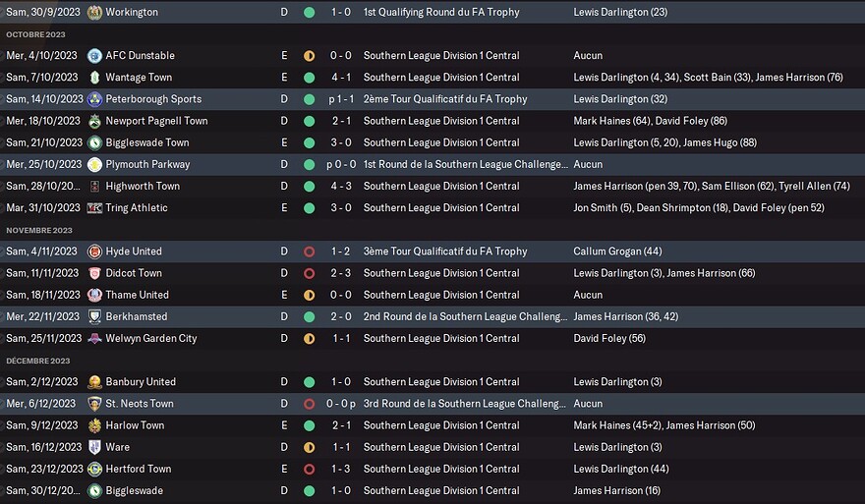The width and height of the screenshot is (865, 504).
Task: Click the red loss indicator for Didcot Town
Action: pyautogui.click(x=309, y=273)
